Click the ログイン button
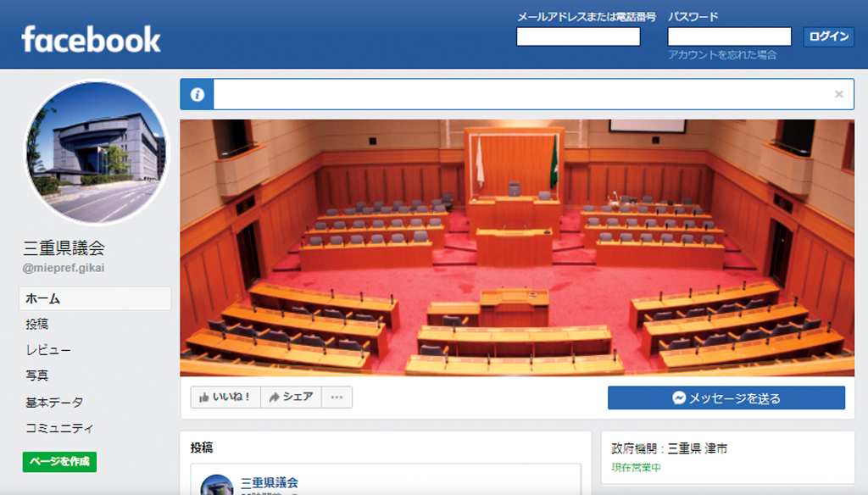868x495 pixels. click(829, 36)
